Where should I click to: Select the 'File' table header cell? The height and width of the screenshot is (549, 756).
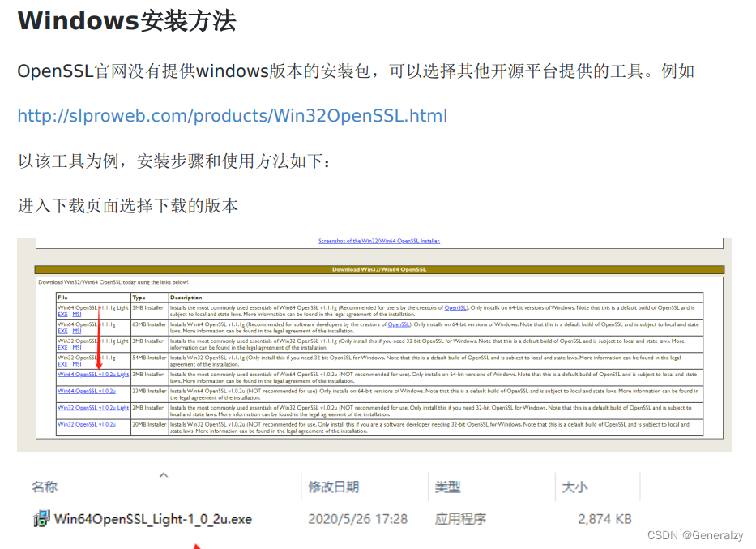click(93, 297)
